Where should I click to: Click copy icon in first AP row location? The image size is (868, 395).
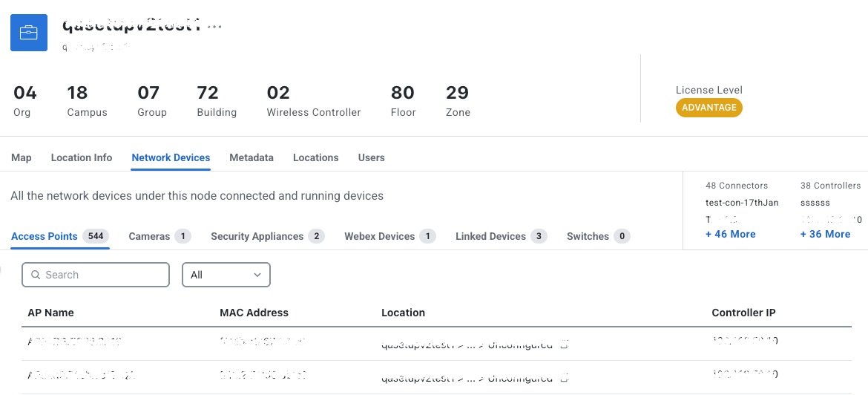(x=564, y=345)
